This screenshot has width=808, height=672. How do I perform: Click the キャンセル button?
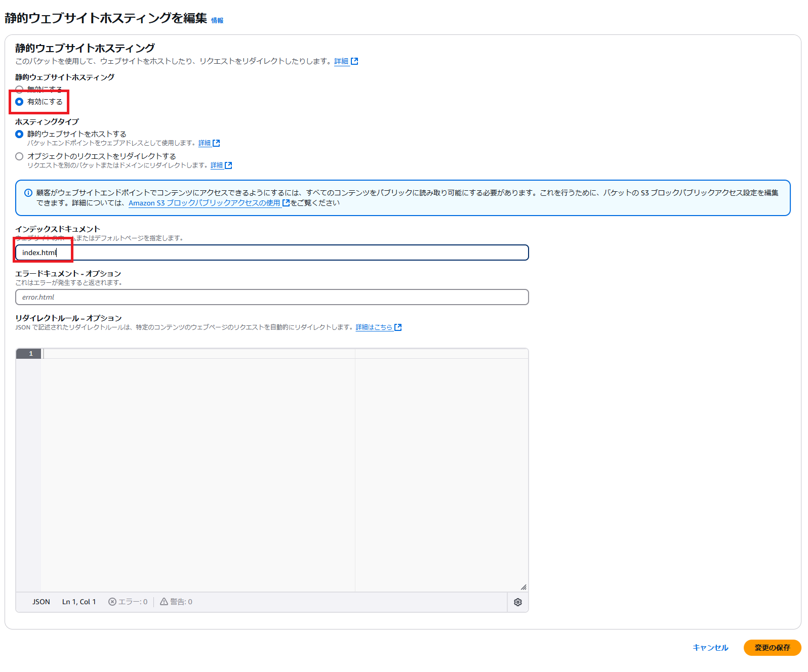click(710, 648)
